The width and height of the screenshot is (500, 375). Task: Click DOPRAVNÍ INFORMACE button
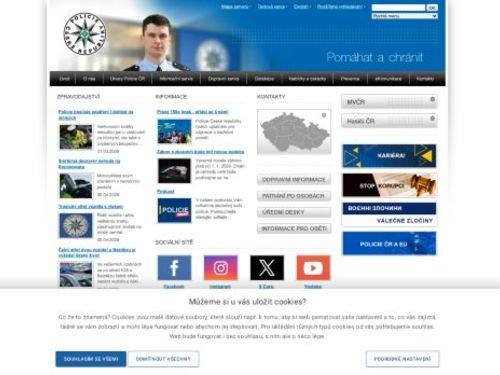coord(294,179)
